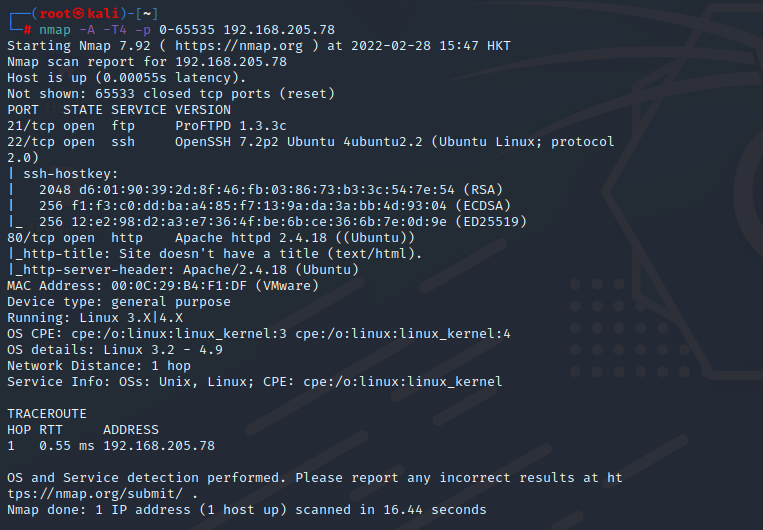Click the ProFTPD 1.3.3c version text

coord(231,126)
